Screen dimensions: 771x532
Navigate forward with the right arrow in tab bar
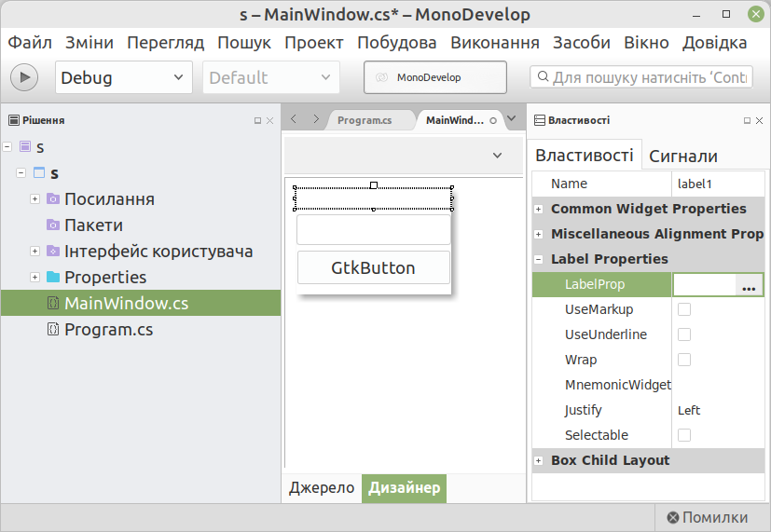tap(316, 119)
